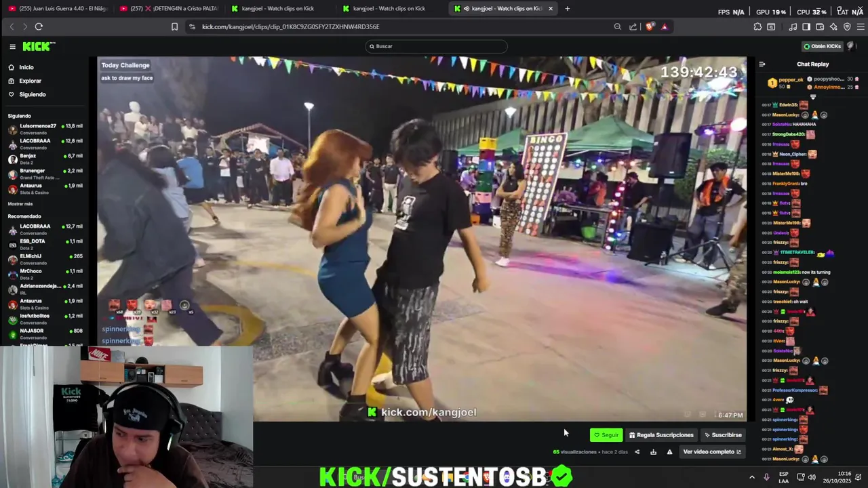Screen dimensions: 868x488
Task: Click Almost_X username in chat
Action: click(x=783, y=449)
